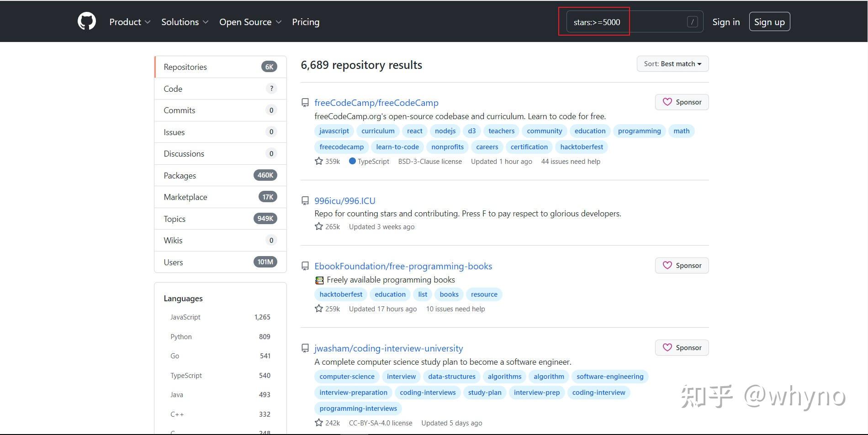Click the heart icon on the top Sponsor button

[x=667, y=102]
